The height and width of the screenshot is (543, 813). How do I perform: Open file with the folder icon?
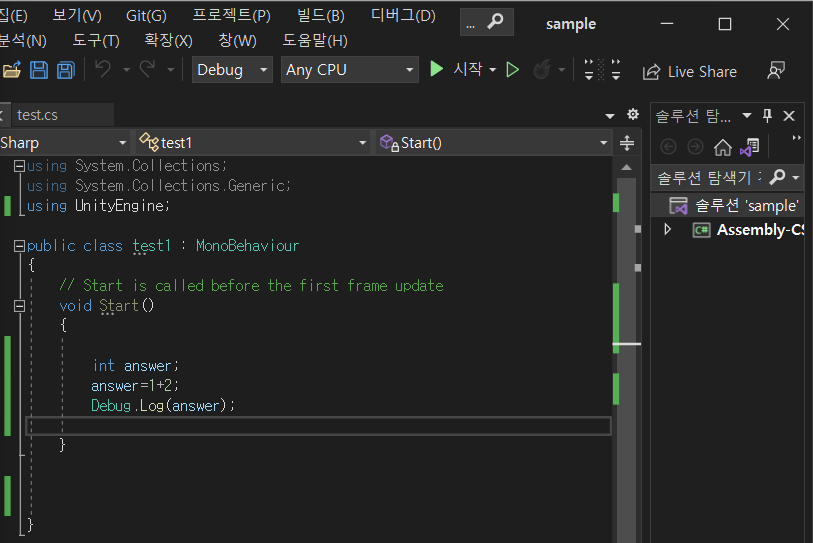pos(11,69)
